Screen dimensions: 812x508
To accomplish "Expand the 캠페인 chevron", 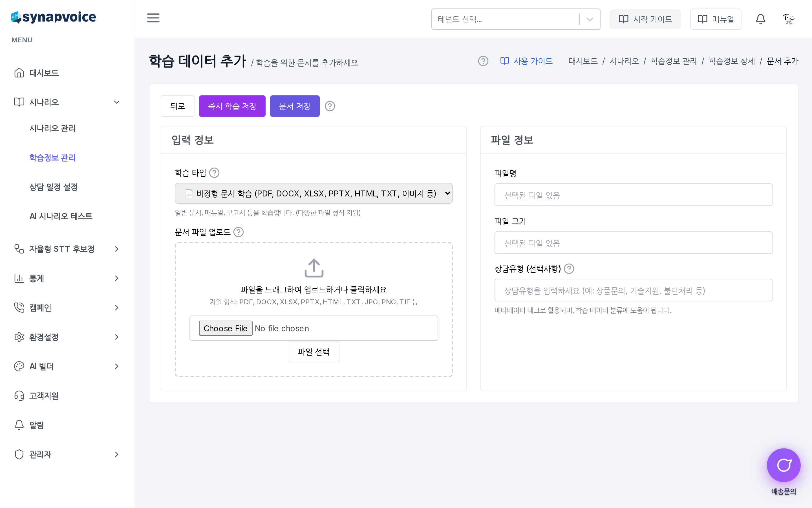I will point(116,307).
